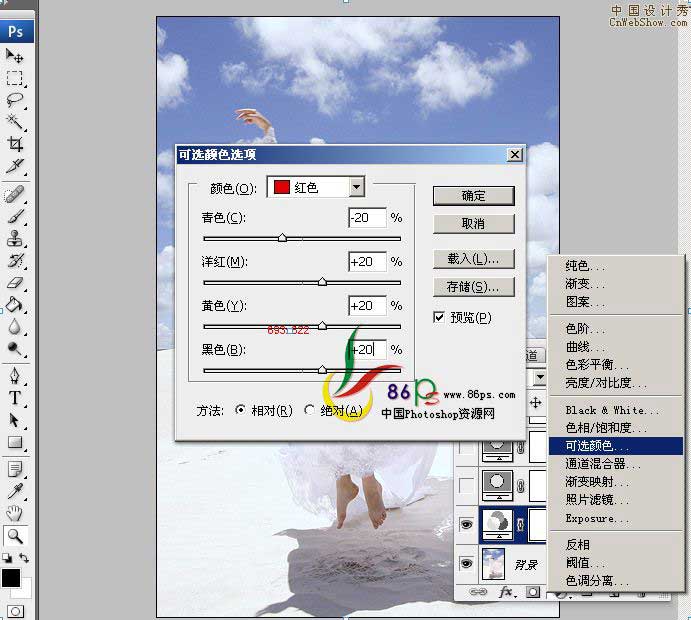This screenshot has width=691, height=620.
Task: Click the lock position cross icon
Action: pos(535,402)
